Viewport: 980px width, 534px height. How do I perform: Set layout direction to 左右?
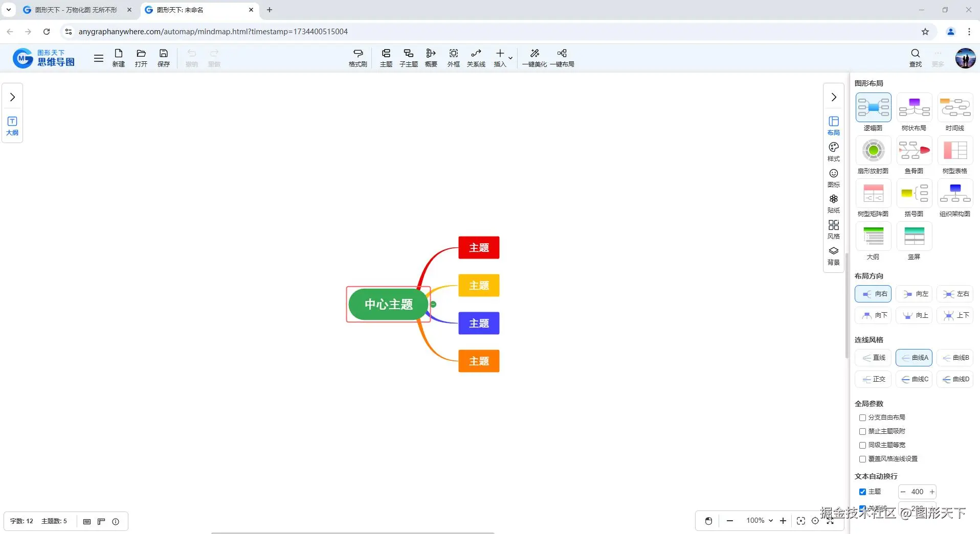[x=955, y=294]
